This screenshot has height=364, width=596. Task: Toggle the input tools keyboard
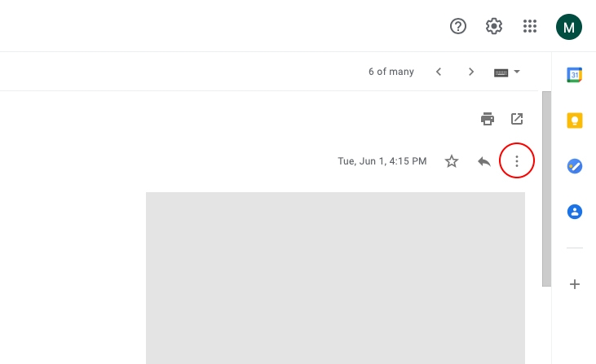pyautogui.click(x=501, y=72)
